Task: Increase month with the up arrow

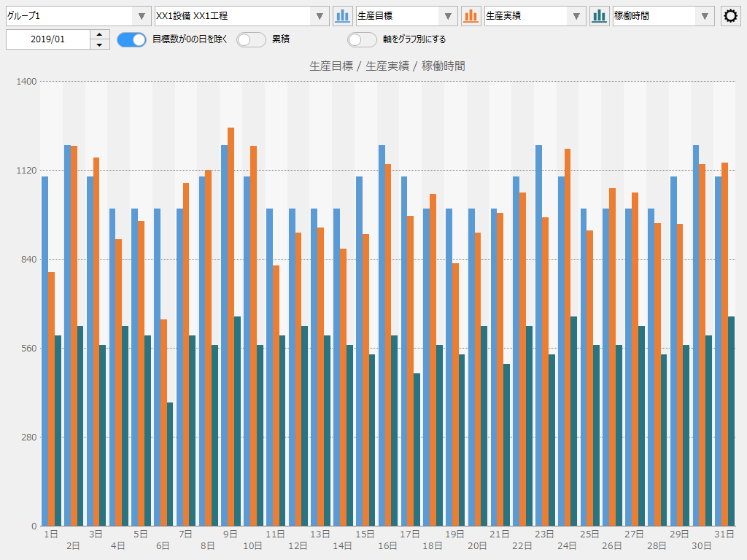Action: click(x=99, y=34)
